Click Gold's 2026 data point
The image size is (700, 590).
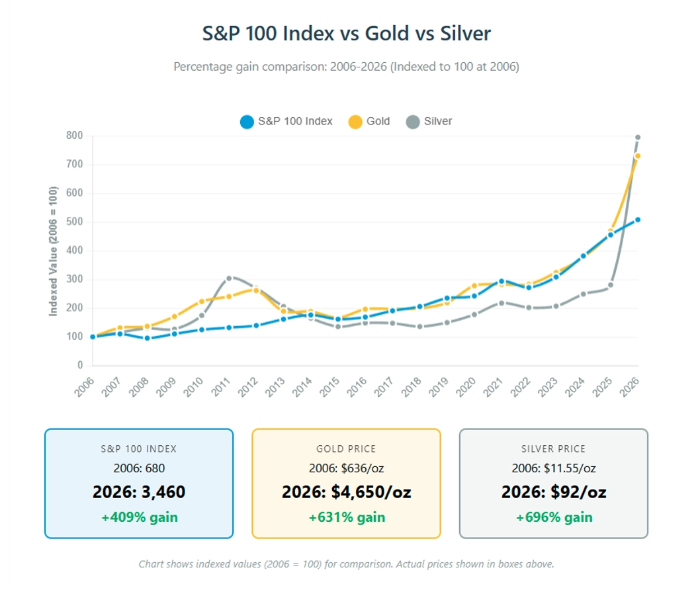[638, 156]
